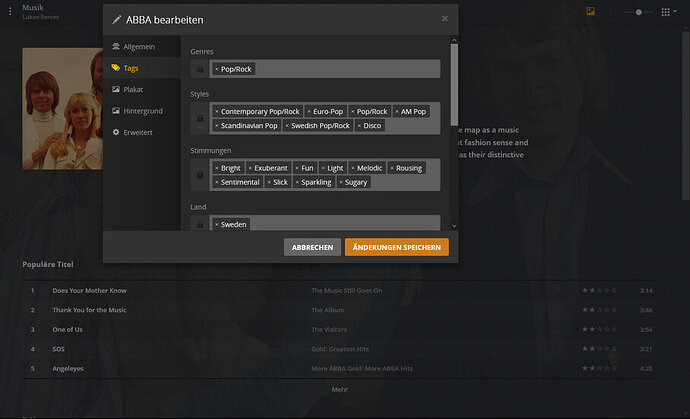Viewport: 690px width, 419px height.
Task: Select track Does Your Mother Know
Action: (x=89, y=290)
